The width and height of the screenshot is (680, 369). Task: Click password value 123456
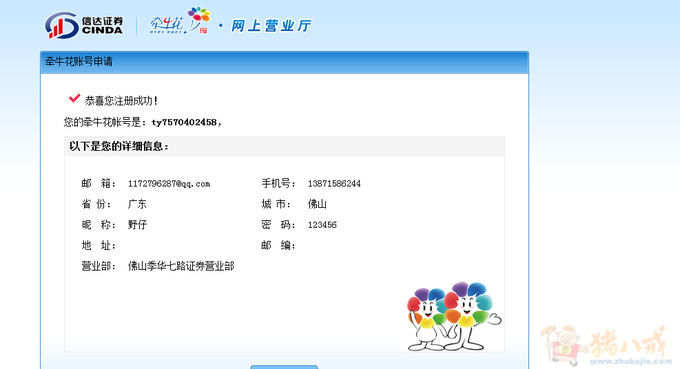point(322,225)
